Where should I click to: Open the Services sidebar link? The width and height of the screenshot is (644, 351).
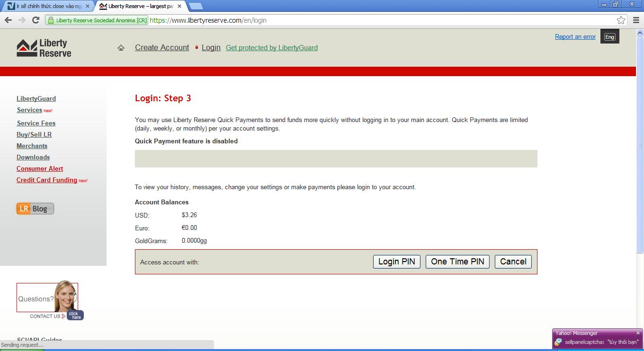pyautogui.click(x=29, y=110)
